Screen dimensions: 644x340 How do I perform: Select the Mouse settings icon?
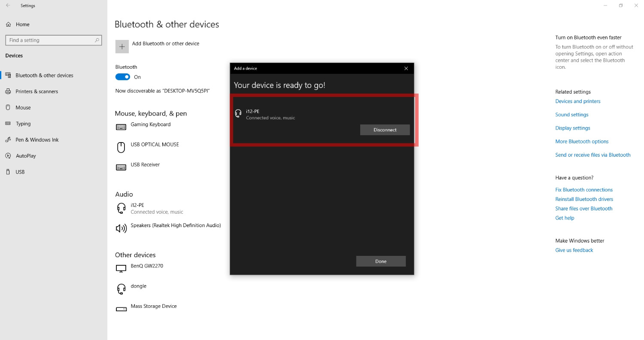(x=8, y=107)
